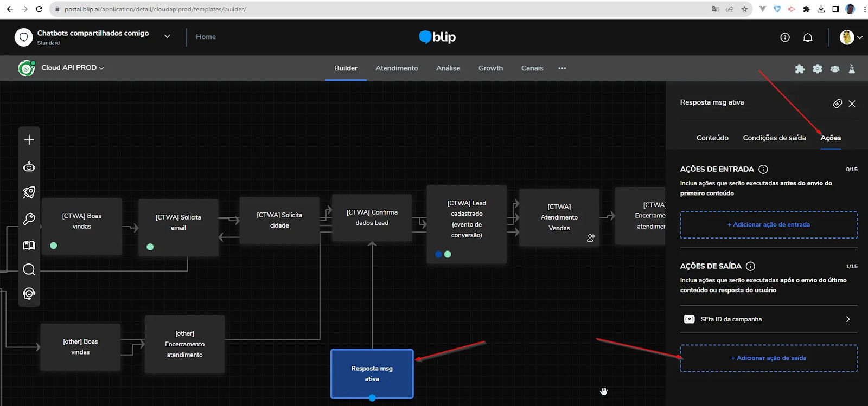Go to the Atendimento menu

397,68
